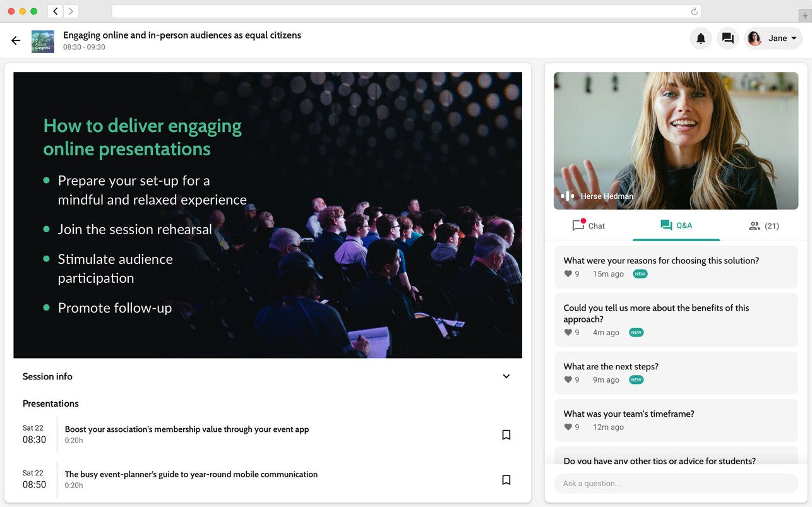Screen dimensions: 812x507
Task: Bookmark the 'Boost your association's membership' presentation
Action: click(506, 434)
